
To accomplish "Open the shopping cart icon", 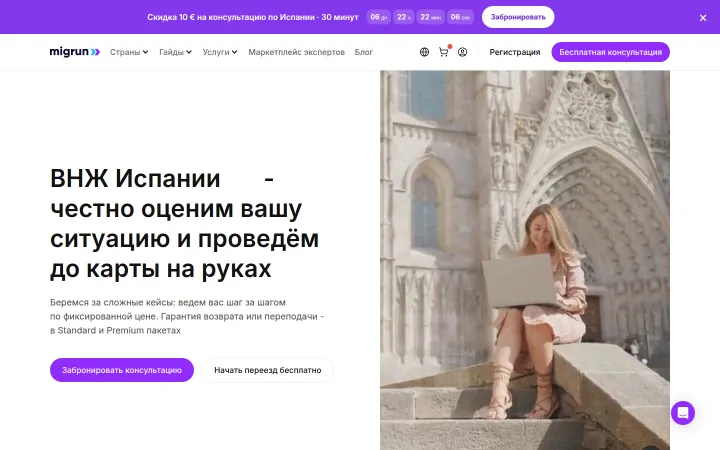I will (x=444, y=52).
